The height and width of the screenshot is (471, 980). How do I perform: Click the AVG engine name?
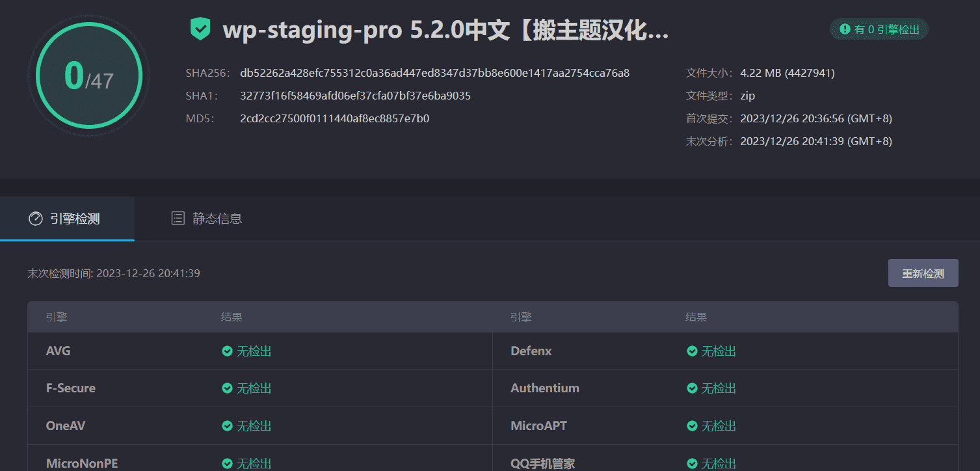click(59, 351)
